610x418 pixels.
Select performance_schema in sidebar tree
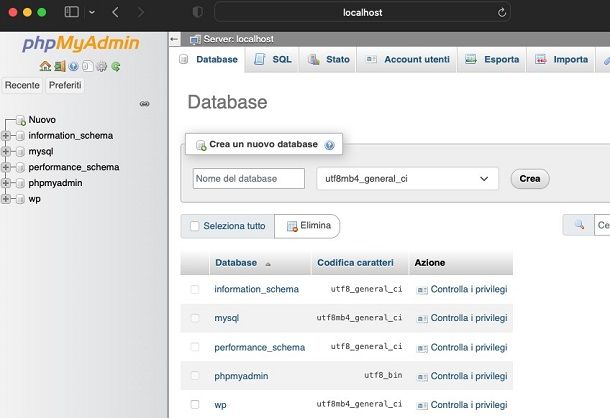point(74,167)
